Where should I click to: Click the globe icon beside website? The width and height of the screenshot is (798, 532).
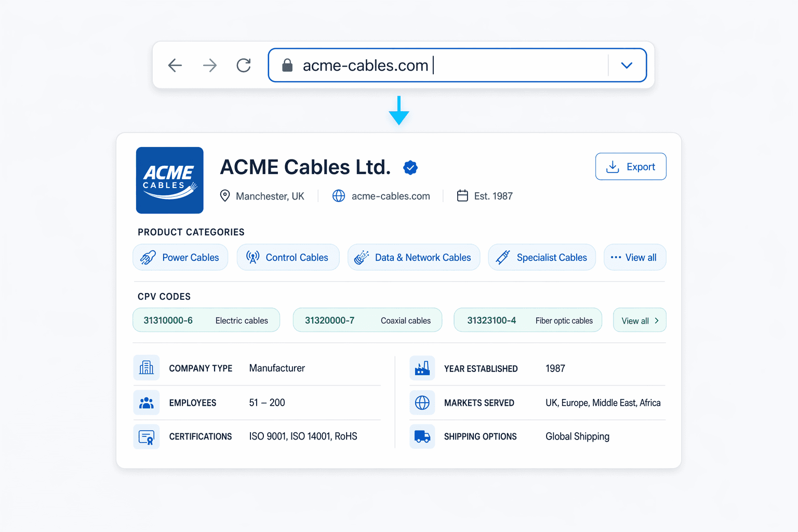339,196
